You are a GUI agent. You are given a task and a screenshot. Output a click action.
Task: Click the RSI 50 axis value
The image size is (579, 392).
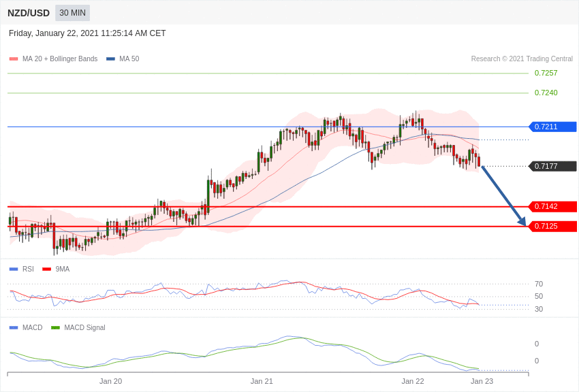coord(539,296)
